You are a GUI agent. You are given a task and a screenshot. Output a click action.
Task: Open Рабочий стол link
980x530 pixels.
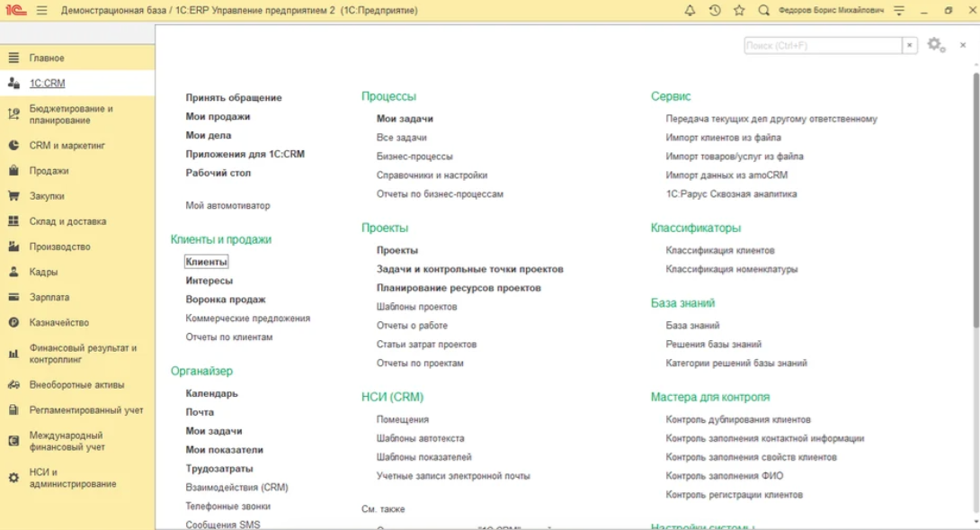click(x=218, y=173)
